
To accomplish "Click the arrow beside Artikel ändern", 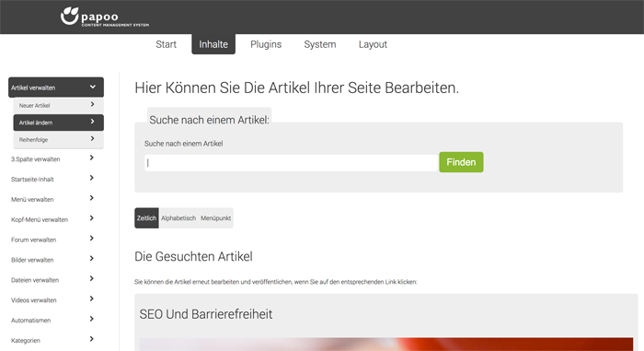I will coord(92,122).
